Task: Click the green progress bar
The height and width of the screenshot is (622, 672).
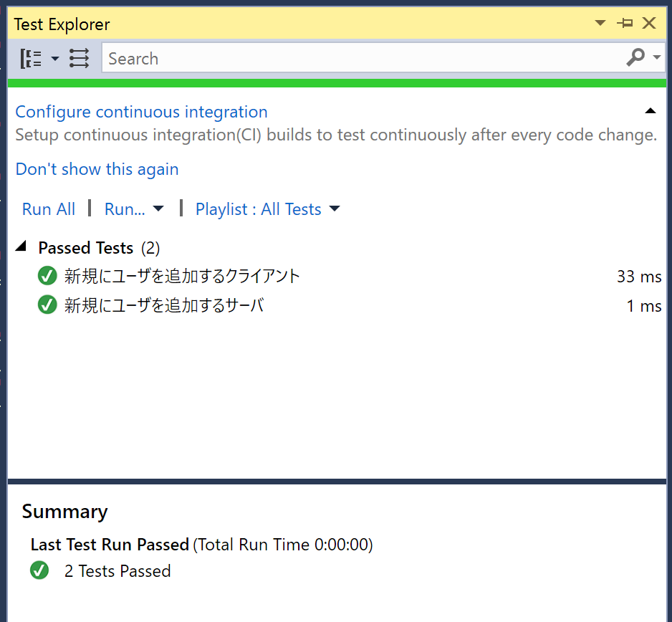Action: 337,83
